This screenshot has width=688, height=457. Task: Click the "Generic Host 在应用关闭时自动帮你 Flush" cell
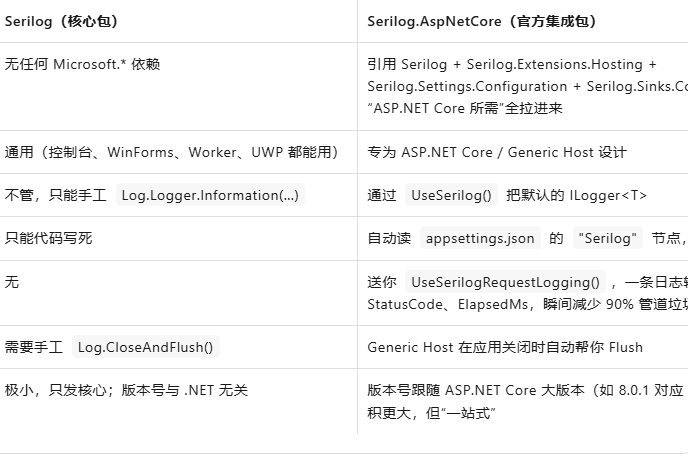504,347
